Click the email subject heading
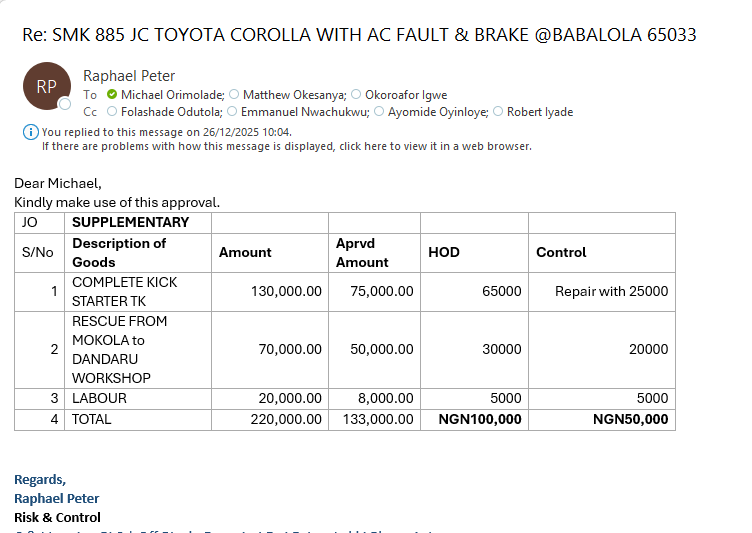This screenshot has height=533, width=752. 359,35
